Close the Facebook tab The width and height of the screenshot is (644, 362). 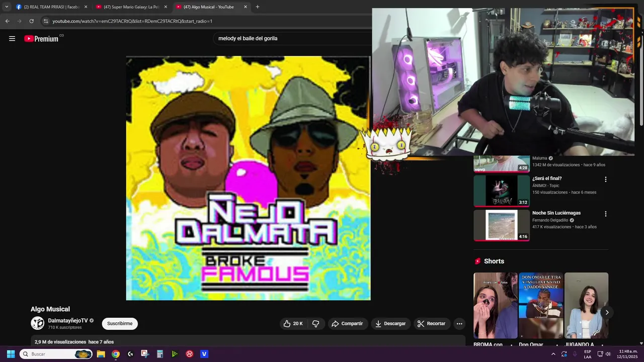(x=86, y=7)
